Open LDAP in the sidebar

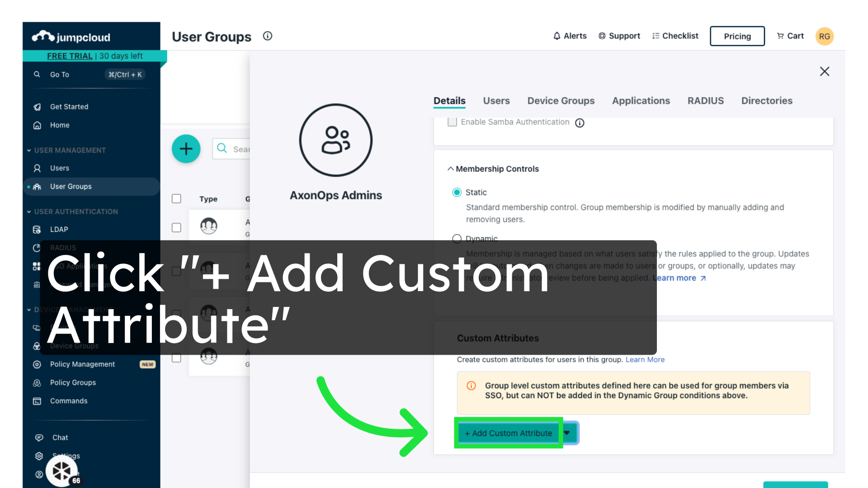[59, 230]
